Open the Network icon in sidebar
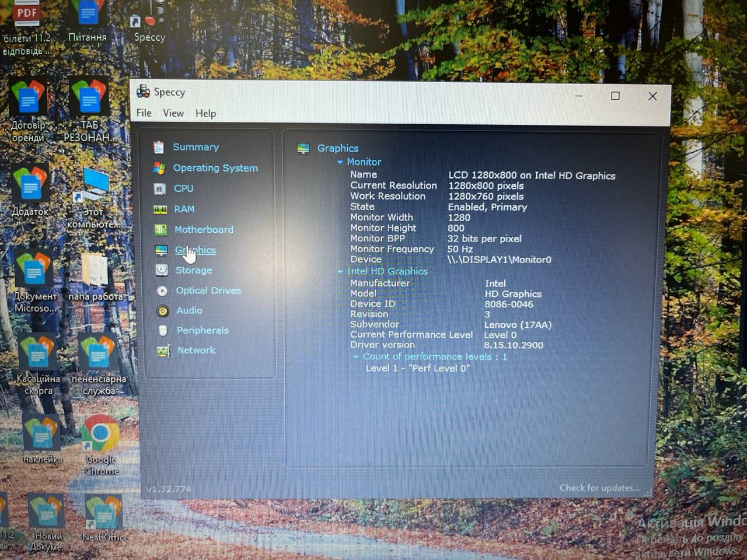 pyautogui.click(x=163, y=351)
